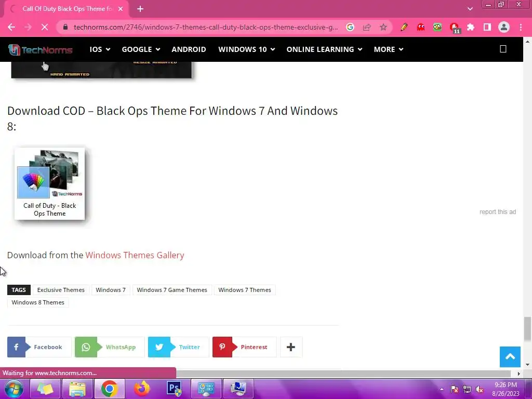Click the page scrollbar down arrow
Viewport: 532px width, 399px height.
click(x=527, y=364)
